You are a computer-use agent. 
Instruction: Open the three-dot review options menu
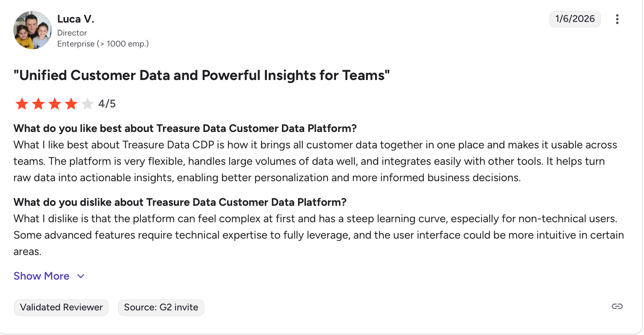pos(617,19)
